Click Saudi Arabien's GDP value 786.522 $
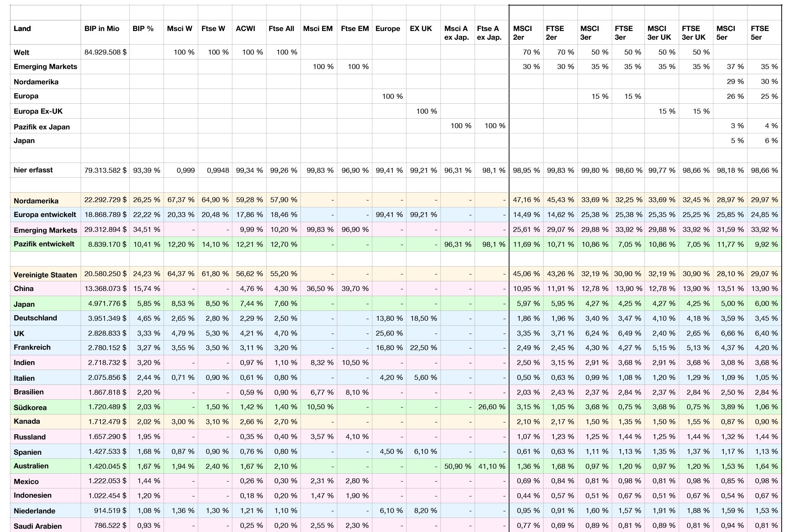The width and height of the screenshot is (792, 532). point(110,525)
